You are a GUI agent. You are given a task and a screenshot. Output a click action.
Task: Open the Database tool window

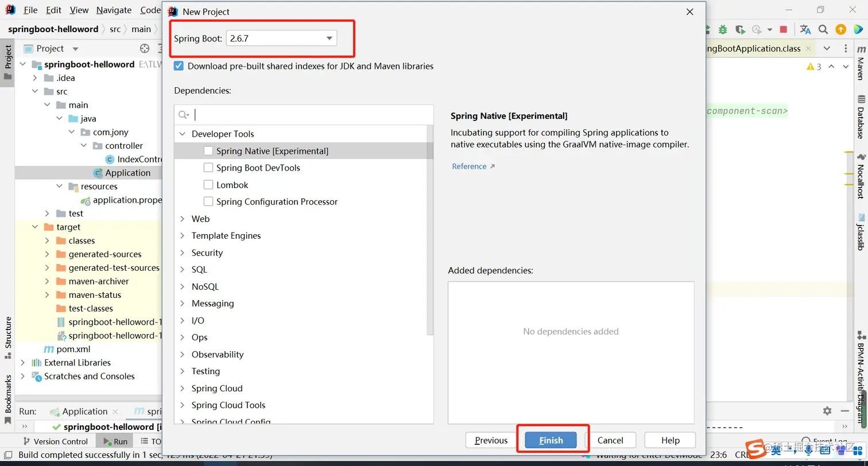(x=861, y=117)
